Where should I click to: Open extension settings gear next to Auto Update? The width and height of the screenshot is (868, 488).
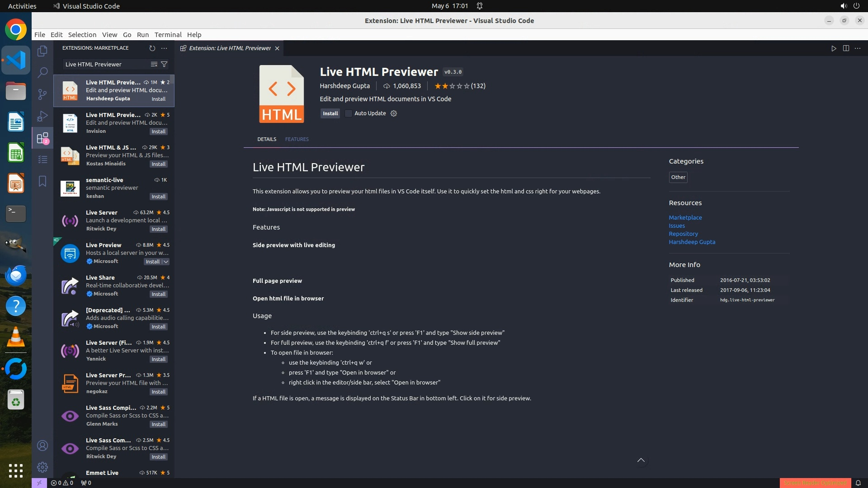tap(394, 113)
